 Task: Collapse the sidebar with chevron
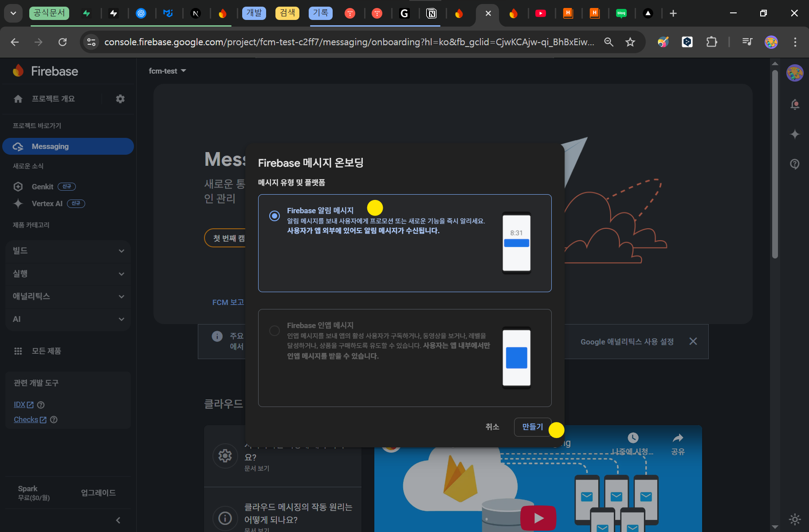coord(118,520)
